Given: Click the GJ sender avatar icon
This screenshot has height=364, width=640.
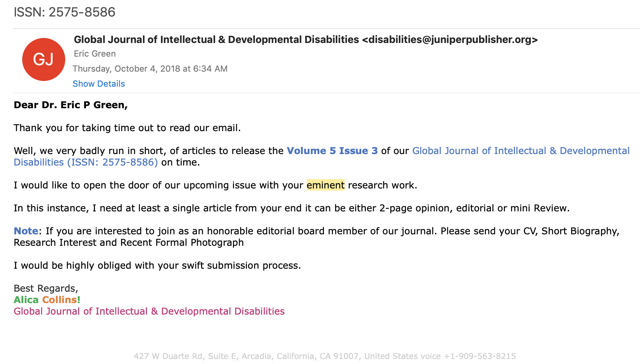Looking at the screenshot, I should pyautogui.click(x=44, y=59).
